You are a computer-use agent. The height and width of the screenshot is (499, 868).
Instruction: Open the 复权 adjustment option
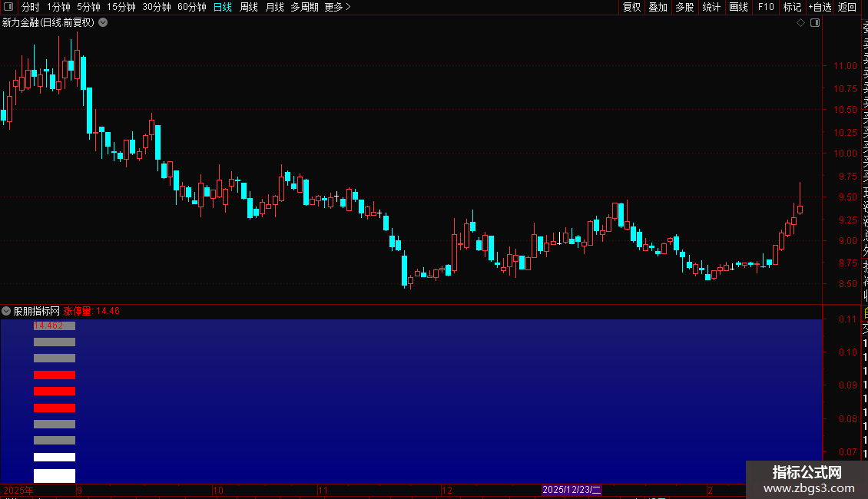coord(631,7)
